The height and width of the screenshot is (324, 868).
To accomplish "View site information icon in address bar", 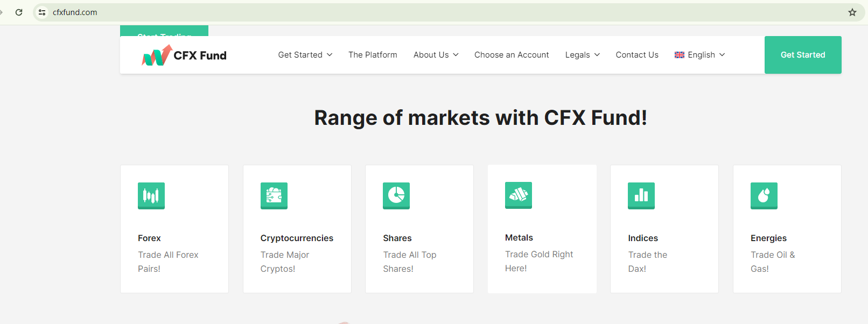I will tap(42, 12).
